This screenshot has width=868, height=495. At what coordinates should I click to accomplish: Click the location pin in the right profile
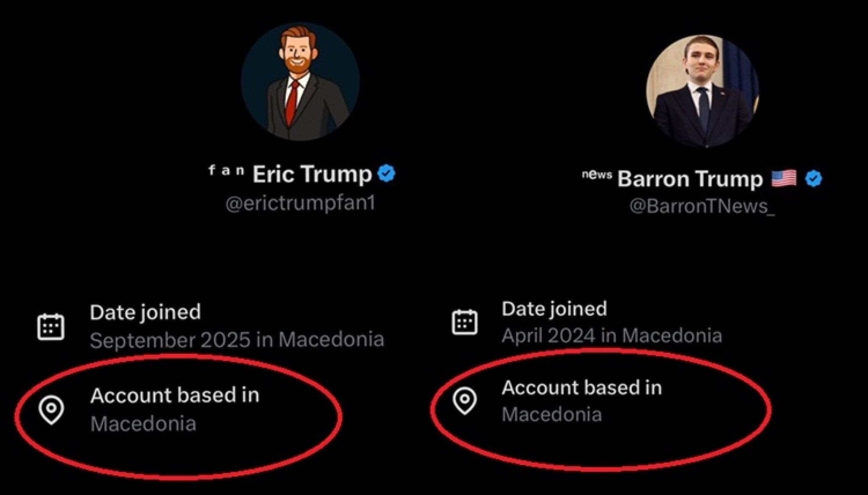point(465,401)
